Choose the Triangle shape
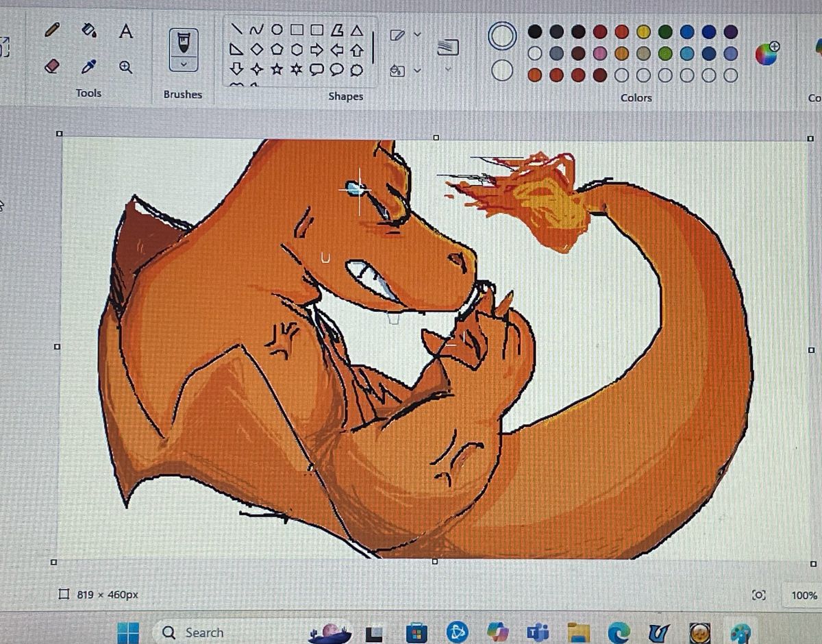This screenshot has width=822, height=644. click(356, 30)
